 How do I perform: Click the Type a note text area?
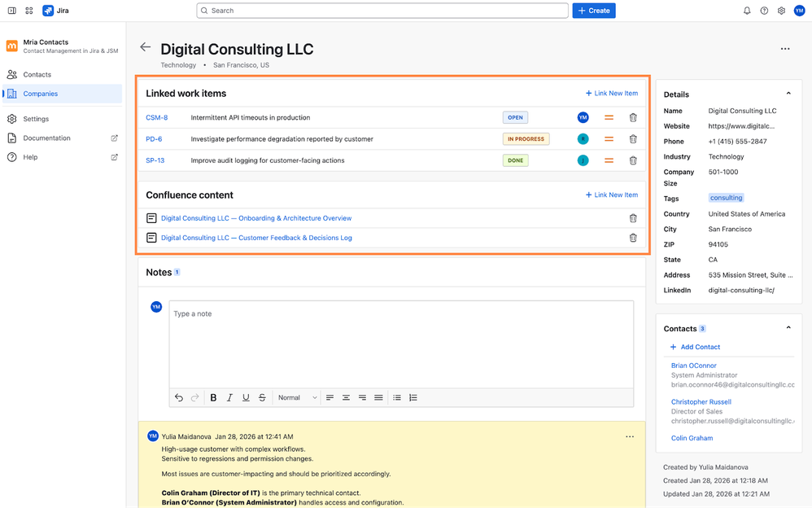tap(401, 344)
